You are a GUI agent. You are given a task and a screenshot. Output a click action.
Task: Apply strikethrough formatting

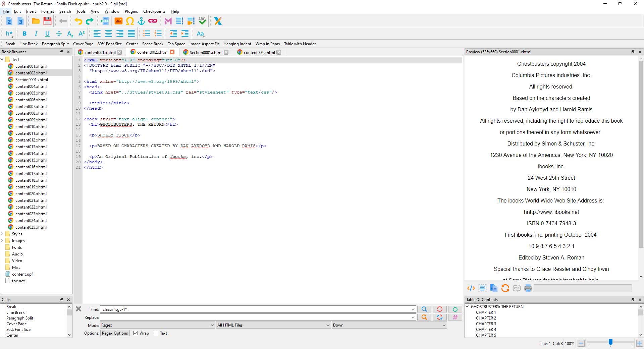coord(59,34)
